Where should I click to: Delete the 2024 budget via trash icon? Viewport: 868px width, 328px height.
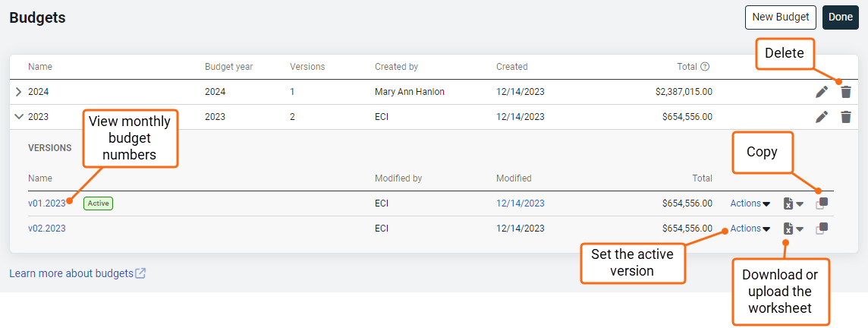[x=845, y=92]
